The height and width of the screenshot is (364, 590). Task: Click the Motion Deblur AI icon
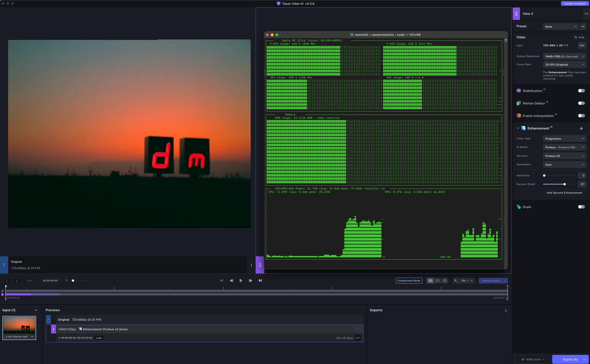click(x=519, y=103)
